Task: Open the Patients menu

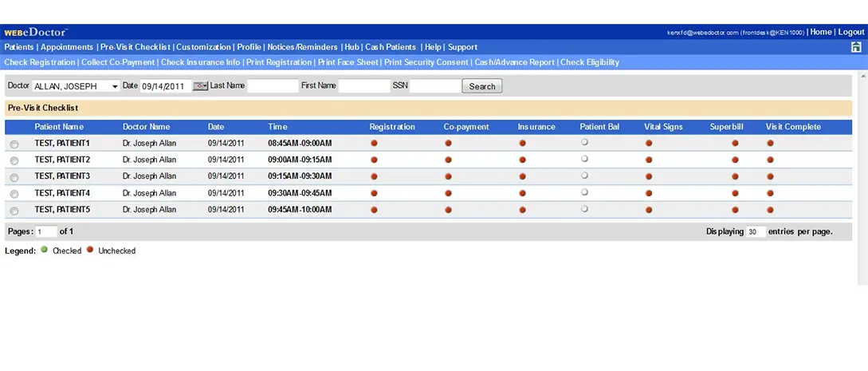Action: pos(19,47)
